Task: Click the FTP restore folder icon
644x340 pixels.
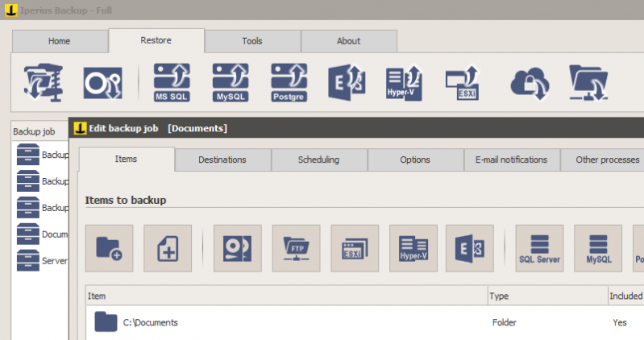Action: pyautogui.click(x=588, y=82)
